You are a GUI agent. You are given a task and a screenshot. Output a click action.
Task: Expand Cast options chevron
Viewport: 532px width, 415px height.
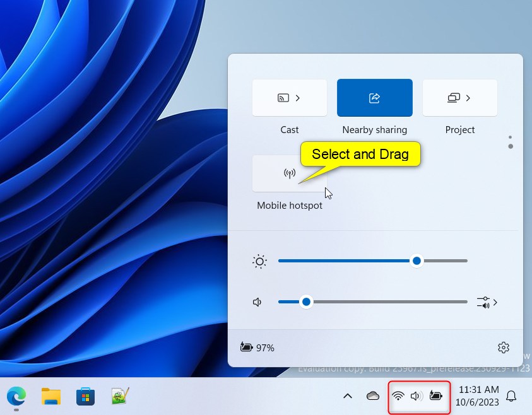pos(298,98)
